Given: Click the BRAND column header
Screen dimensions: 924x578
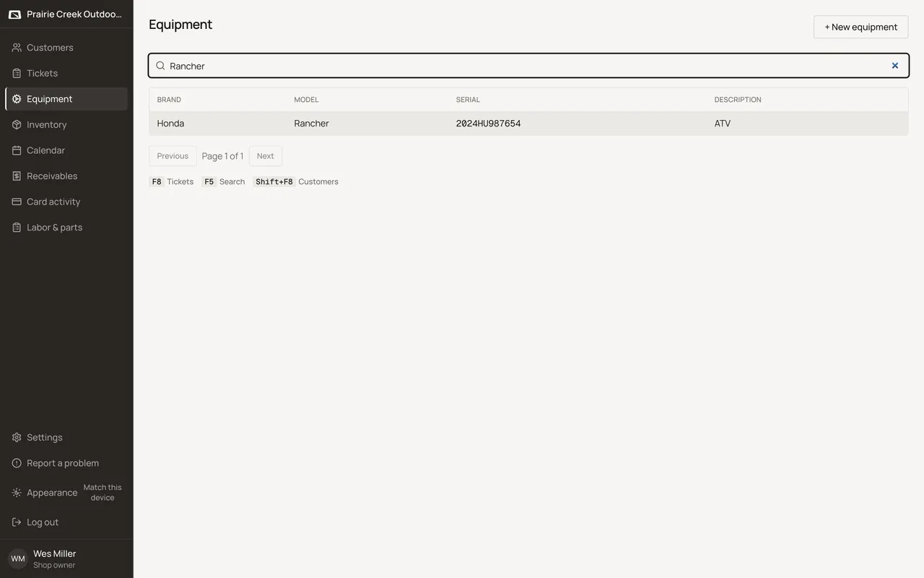Looking at the screenshot, I should [x=169, y=100].
